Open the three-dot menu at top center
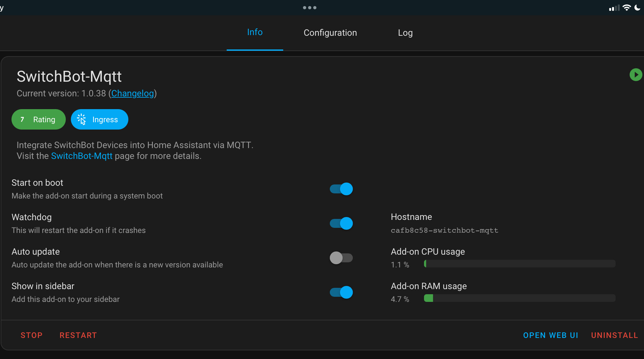Viewport: 644px width, 359px height. click(x=309, y=7)
